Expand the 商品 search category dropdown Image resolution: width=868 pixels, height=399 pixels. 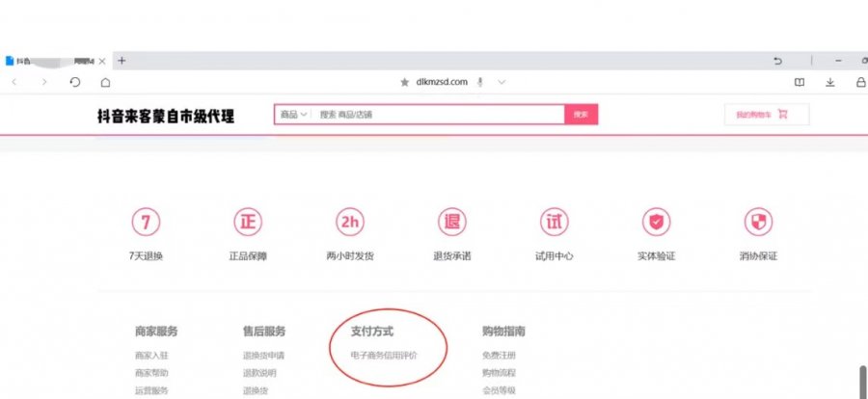click(293, 115)
